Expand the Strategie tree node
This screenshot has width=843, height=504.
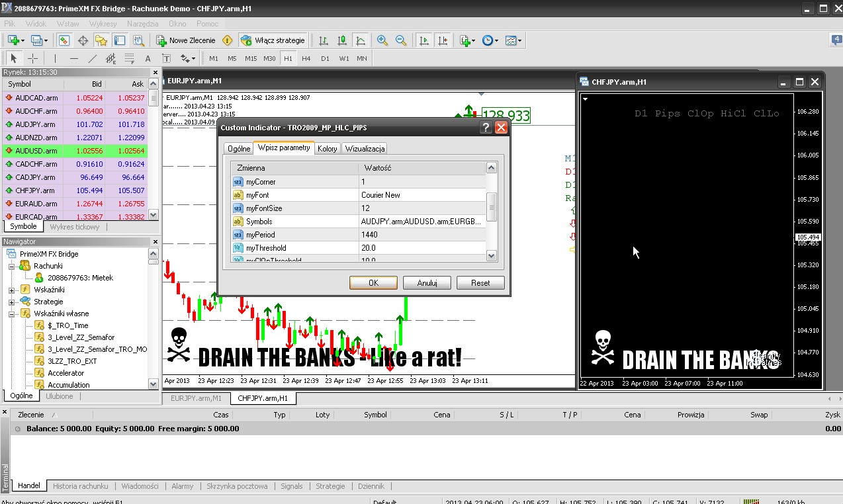point(12,302)
